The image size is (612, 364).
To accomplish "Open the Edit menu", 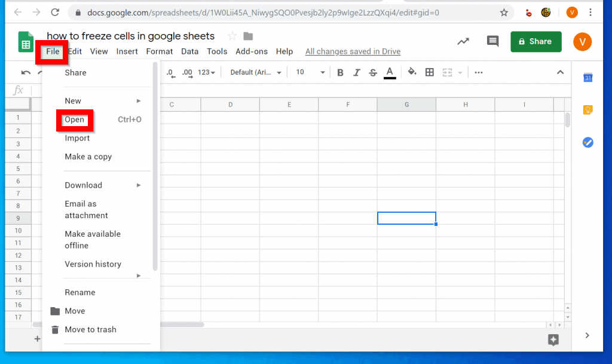I will (x=75, y=51).
